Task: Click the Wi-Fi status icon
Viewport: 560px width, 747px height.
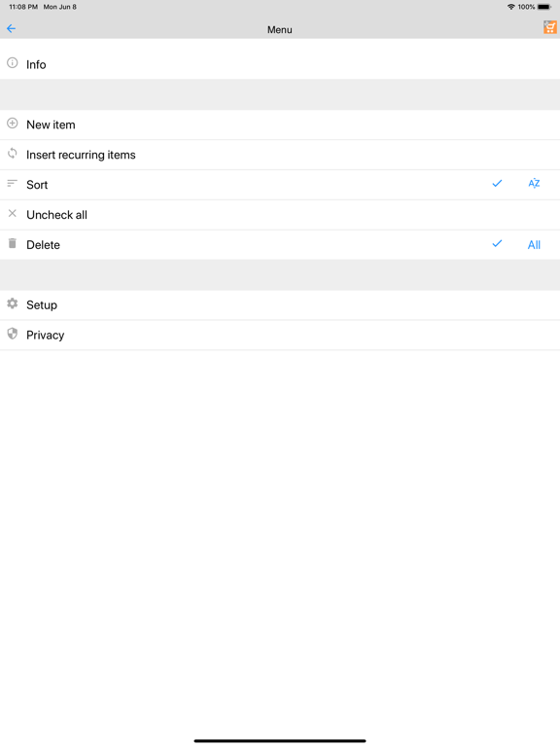Action: (511, 7)
